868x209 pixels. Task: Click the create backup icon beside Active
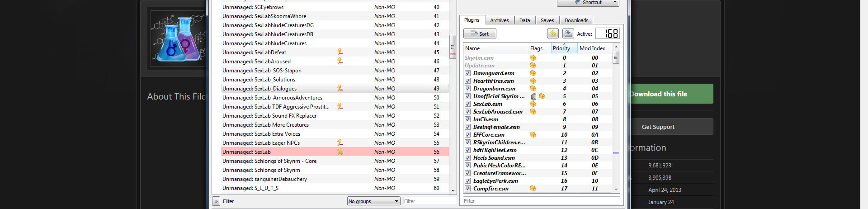coord(568,33)
